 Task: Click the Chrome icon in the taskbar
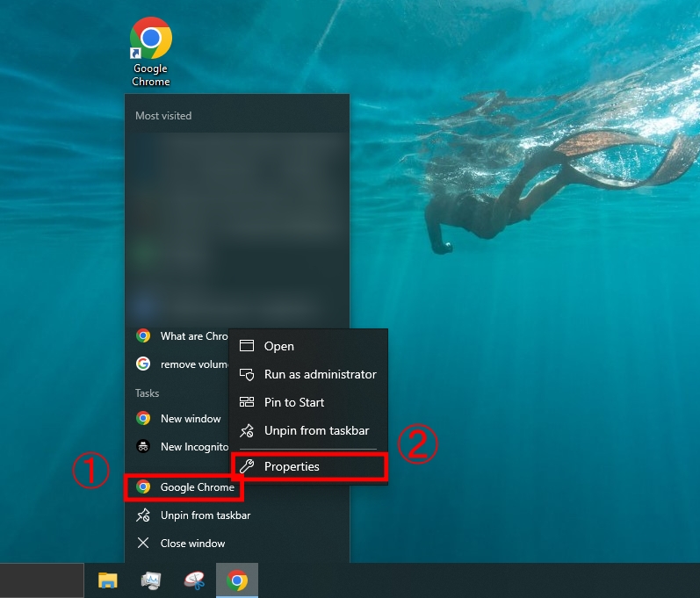(x=237, y=580)
